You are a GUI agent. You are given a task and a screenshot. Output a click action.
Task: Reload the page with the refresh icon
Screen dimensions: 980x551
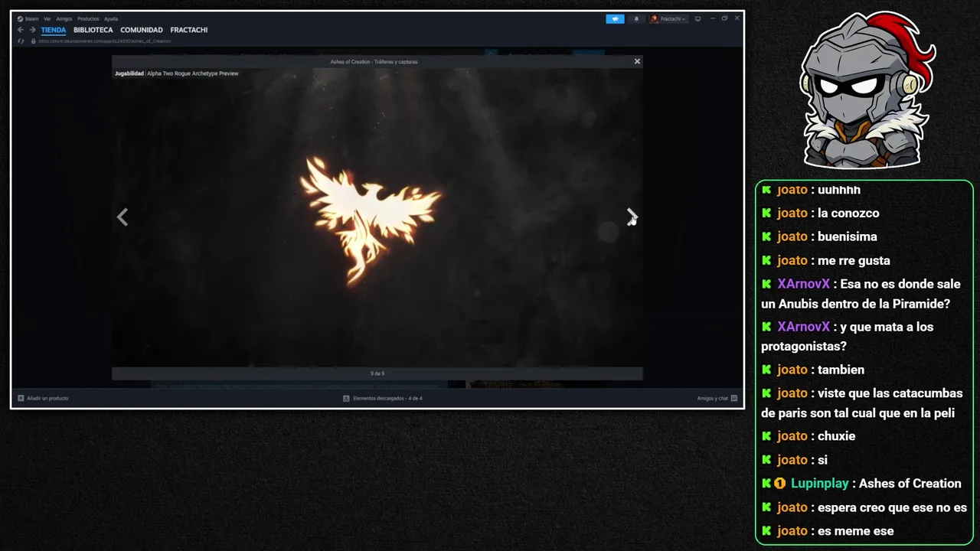21,41
